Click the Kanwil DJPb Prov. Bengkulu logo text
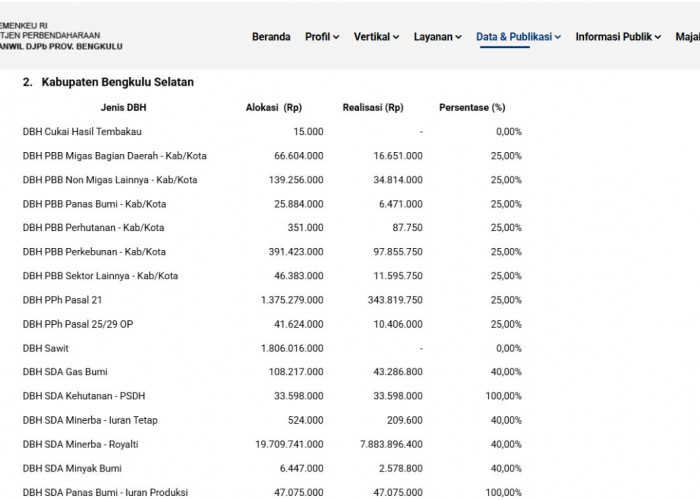 point(61,46)
